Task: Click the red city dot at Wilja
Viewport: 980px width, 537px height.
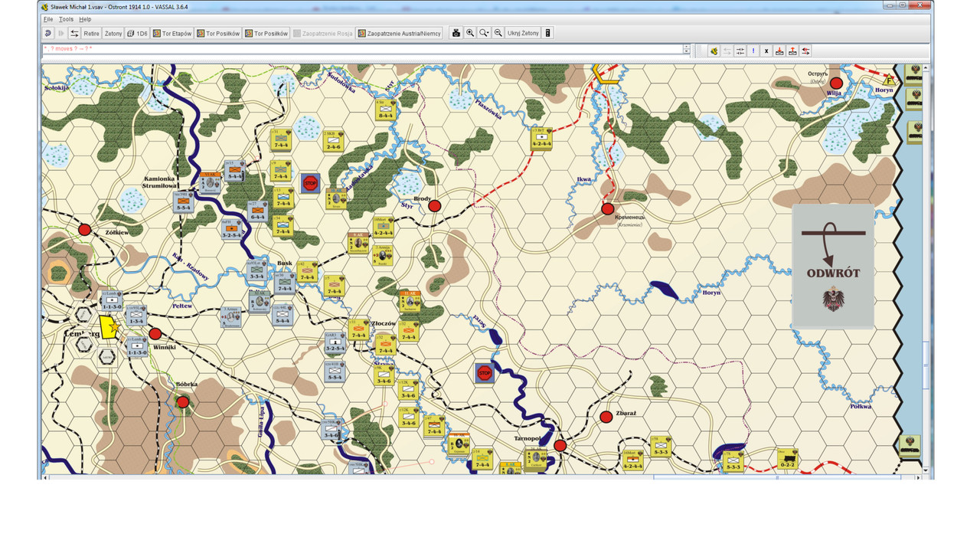Action: pos(836,83)
